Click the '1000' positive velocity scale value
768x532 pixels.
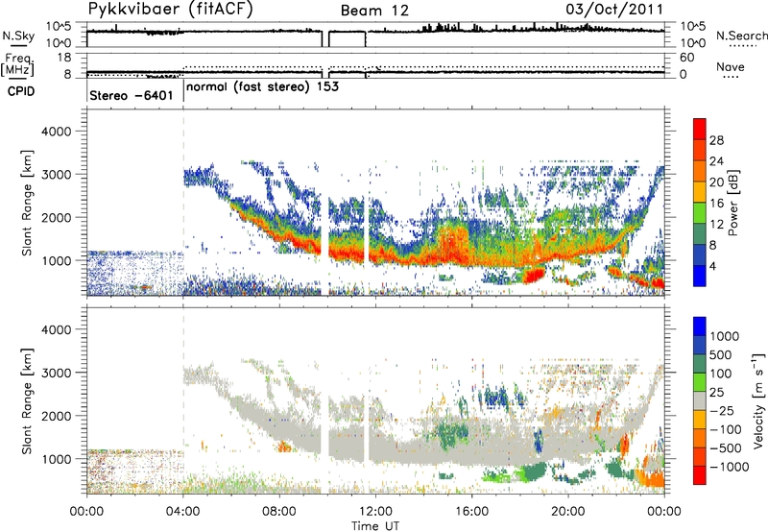[724, 336]
